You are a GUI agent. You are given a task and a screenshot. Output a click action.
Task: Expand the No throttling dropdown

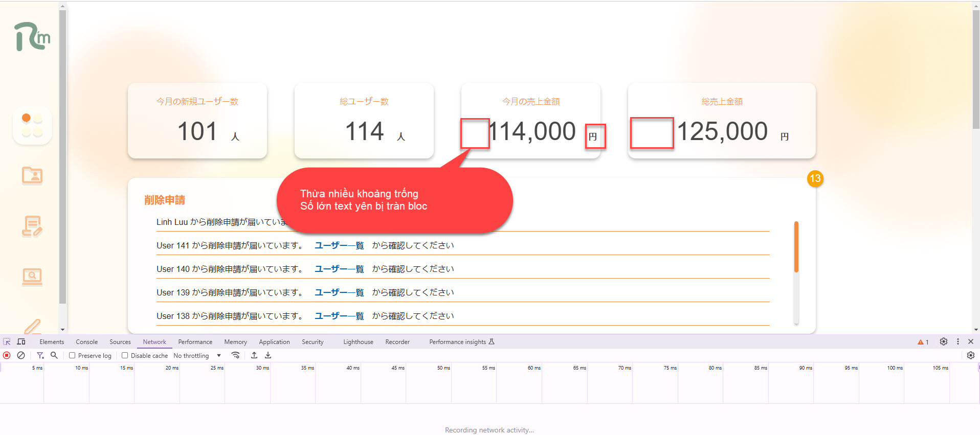pos(197,356)
